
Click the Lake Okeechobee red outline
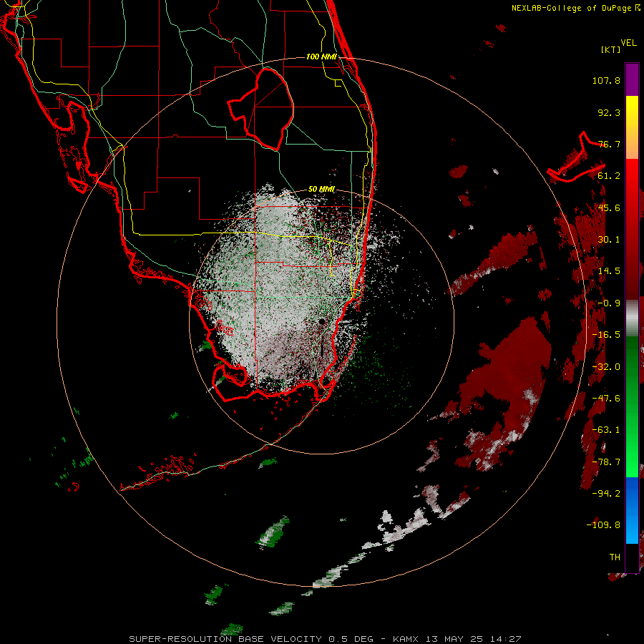pos(260,109)
